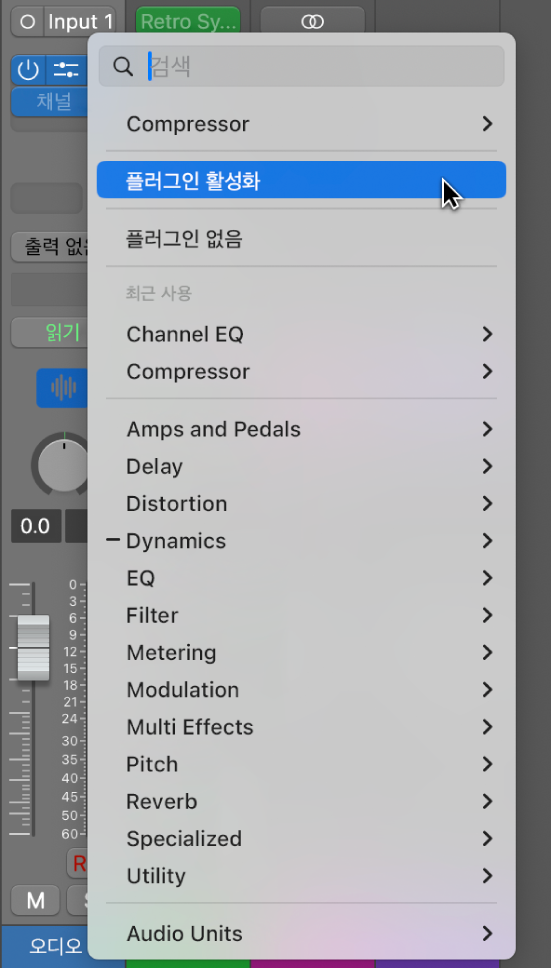Click the pan knob

click(x=62, y=464)
